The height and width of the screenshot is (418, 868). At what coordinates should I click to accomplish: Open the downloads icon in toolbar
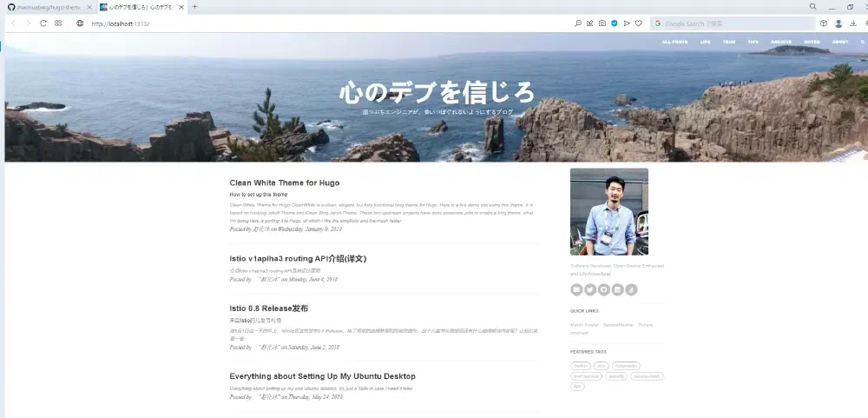(853, 23)
